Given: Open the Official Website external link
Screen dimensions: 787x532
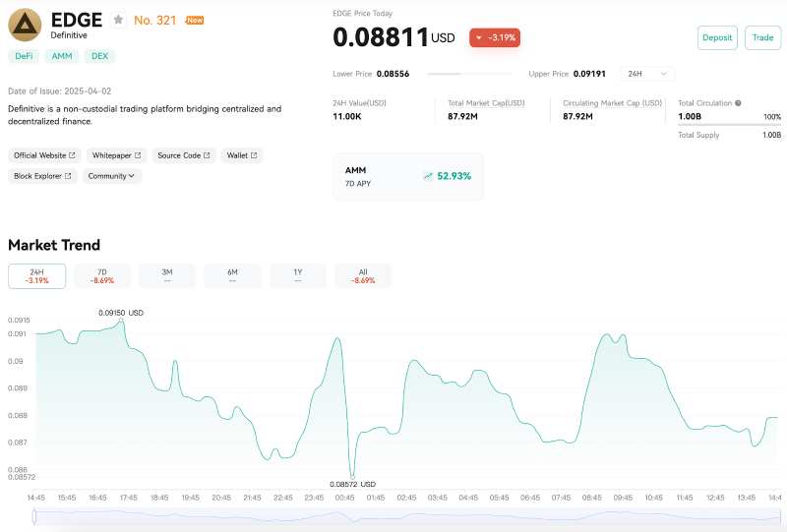Looking at the screenshot, I should click(44, 155).
